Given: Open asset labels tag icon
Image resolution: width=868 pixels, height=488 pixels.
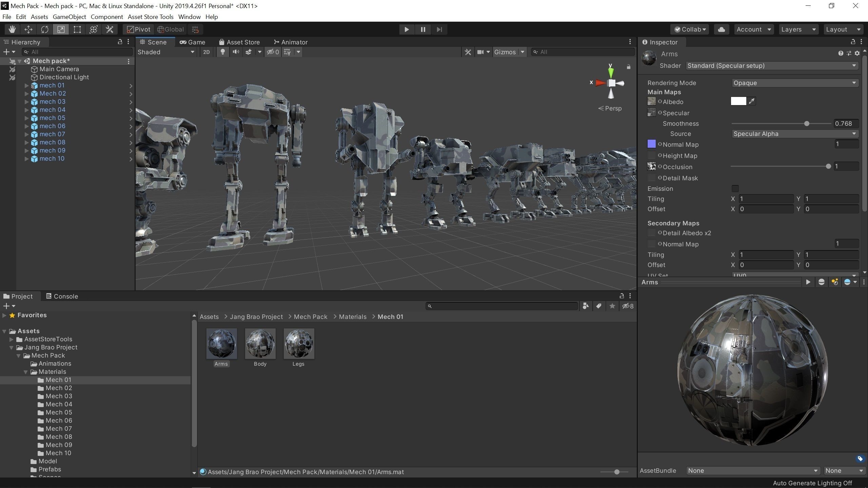Looking at the screenshot, I should point(860,459).
